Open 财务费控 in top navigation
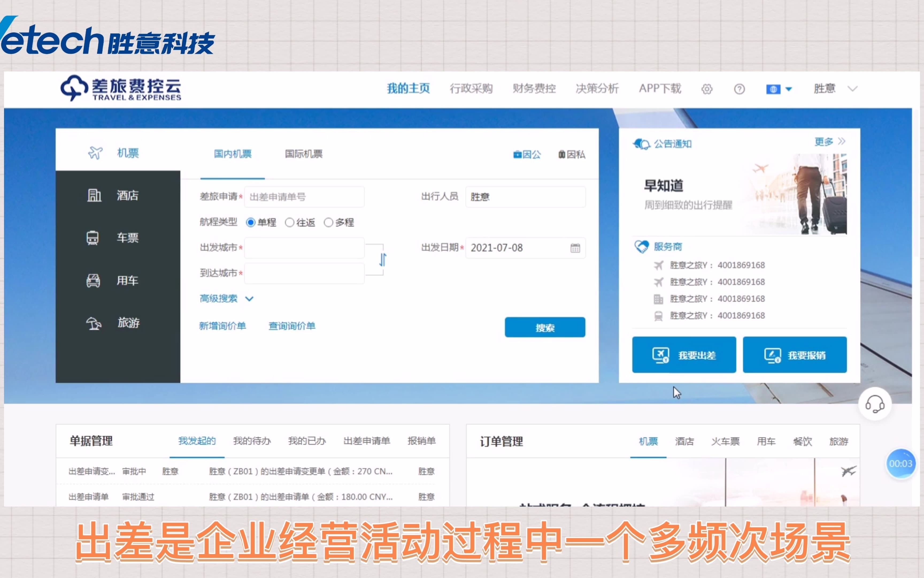The height and width of the screenshot is (578, 924). 534,89
